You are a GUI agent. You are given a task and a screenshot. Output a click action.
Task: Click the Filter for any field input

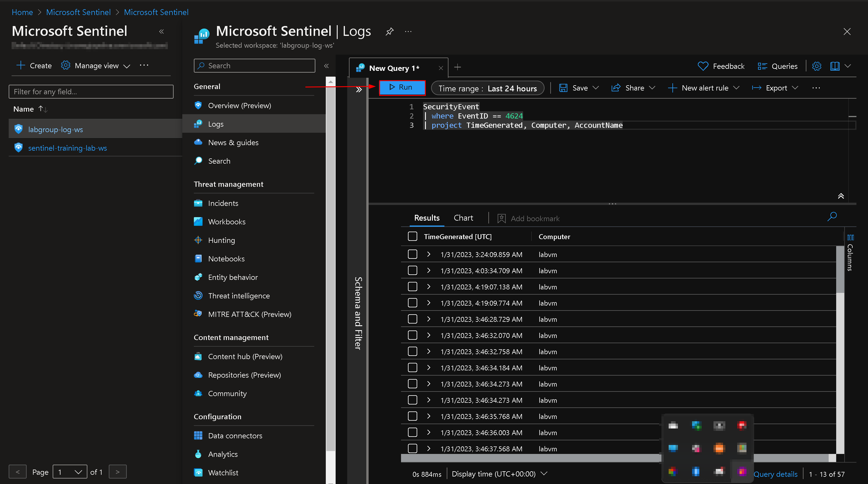click(x=91, y=92)
